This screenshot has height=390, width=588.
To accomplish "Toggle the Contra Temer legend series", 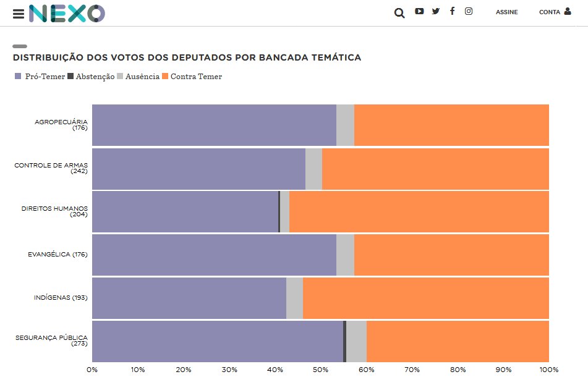I will click(195, 77).
